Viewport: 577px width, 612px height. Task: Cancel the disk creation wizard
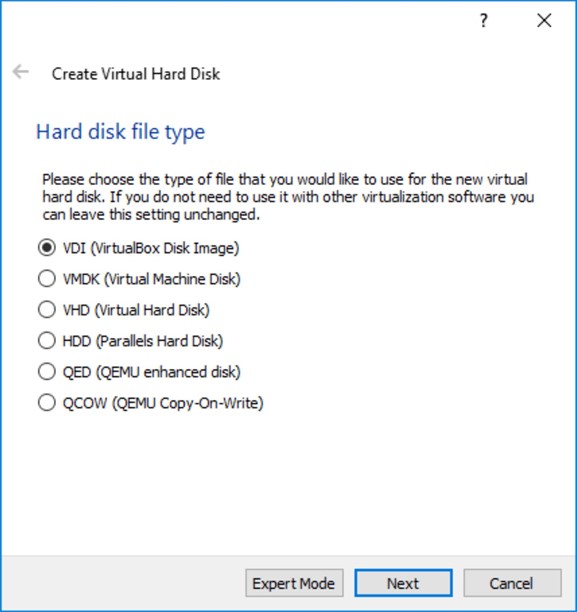tap(512, 583)
